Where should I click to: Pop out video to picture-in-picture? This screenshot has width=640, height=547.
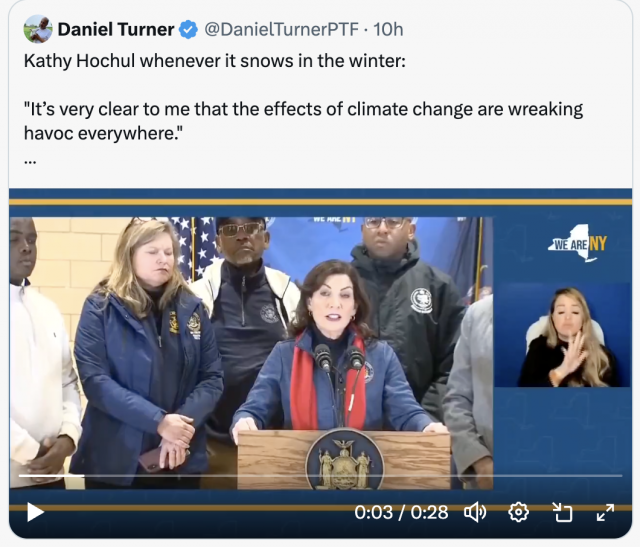point(562,513)
